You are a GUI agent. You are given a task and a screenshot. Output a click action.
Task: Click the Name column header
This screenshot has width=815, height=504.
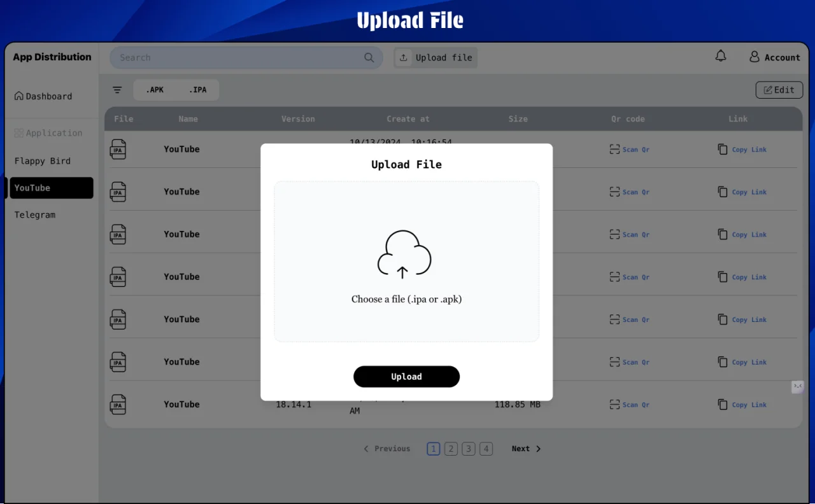pos(188,119)
